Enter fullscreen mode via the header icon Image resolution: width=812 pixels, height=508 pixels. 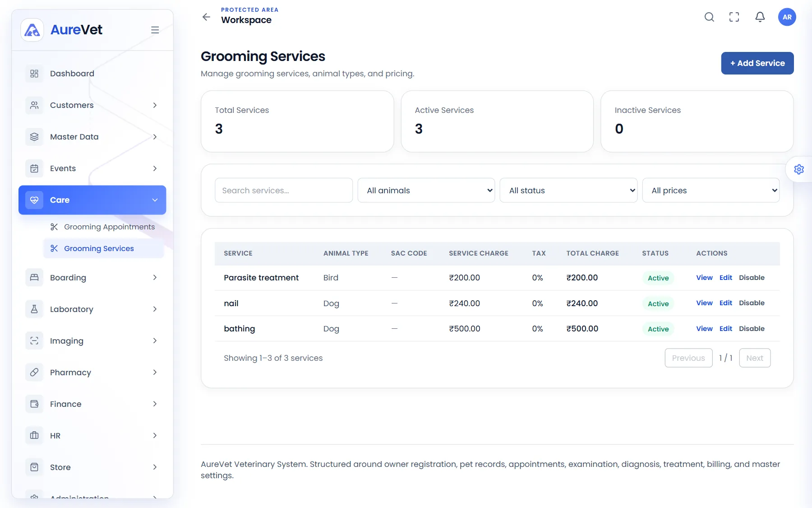[734, 17]
